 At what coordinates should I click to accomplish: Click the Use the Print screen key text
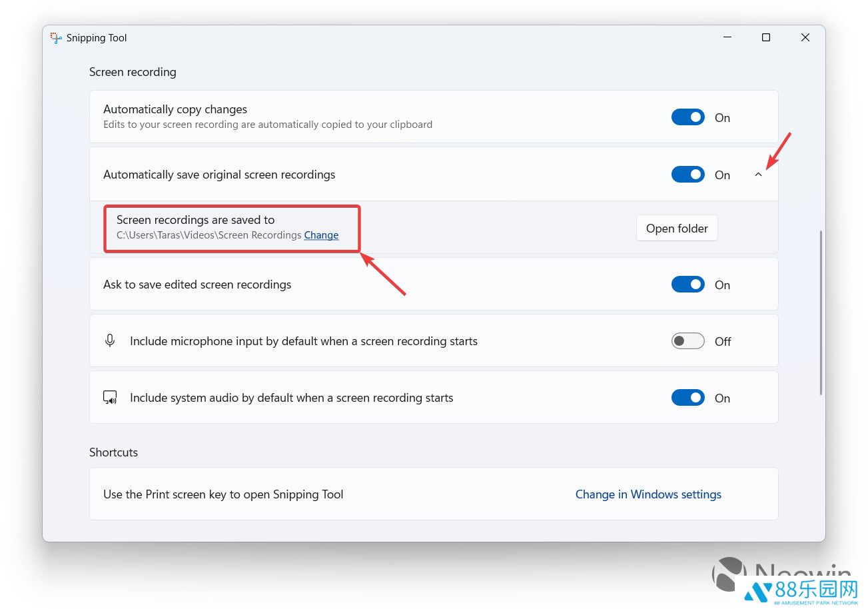[x=223, y=494]
